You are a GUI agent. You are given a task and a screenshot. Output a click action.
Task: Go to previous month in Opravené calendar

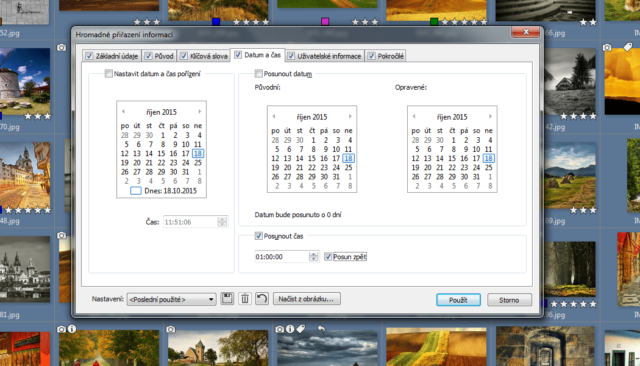(x=414, y=116)
